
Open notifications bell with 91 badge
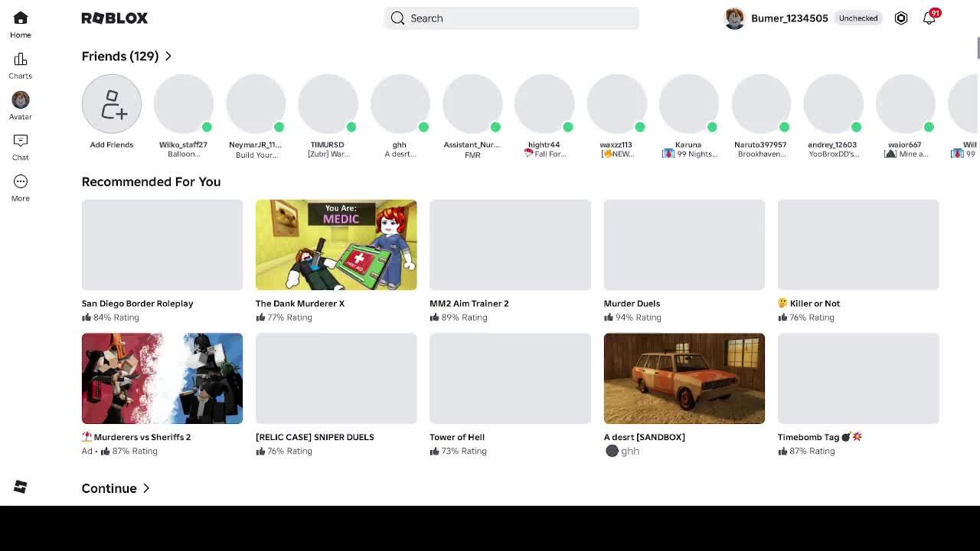coord(929,18)
